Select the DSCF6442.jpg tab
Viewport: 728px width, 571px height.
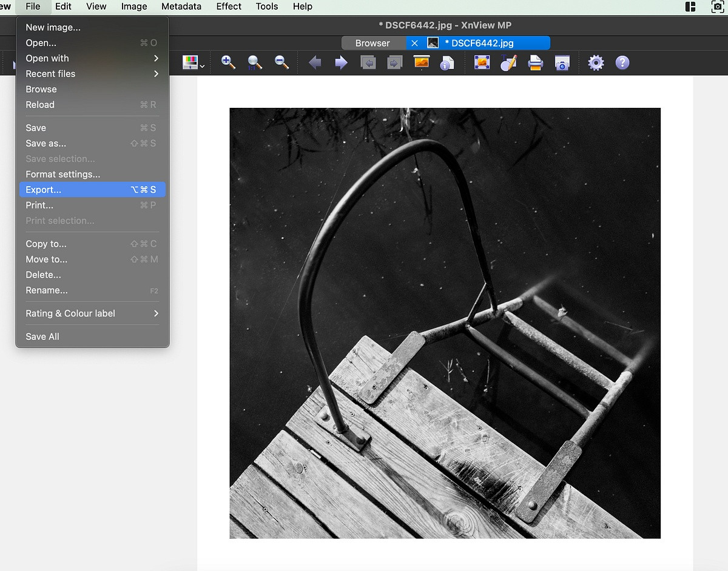479,43
